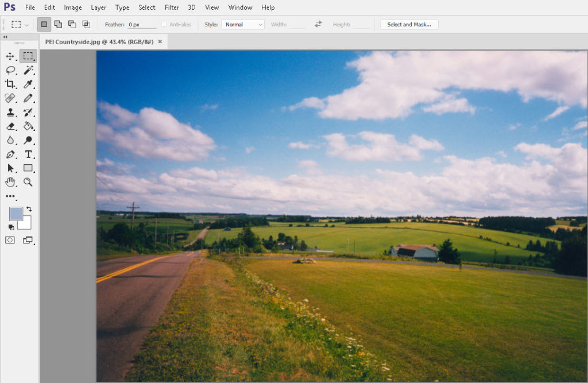Select the Eyedropper tool
The width and height of the screenshot is (588, 383).
(28, 84)
